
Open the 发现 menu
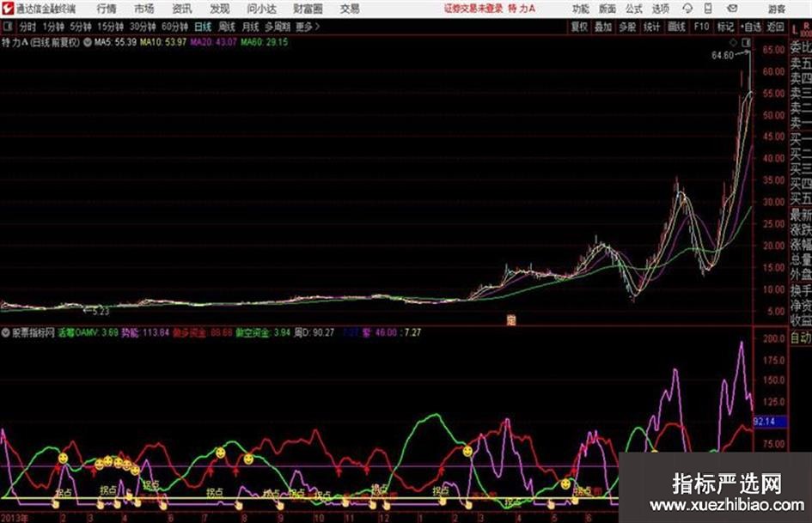[x=220, y=9]
